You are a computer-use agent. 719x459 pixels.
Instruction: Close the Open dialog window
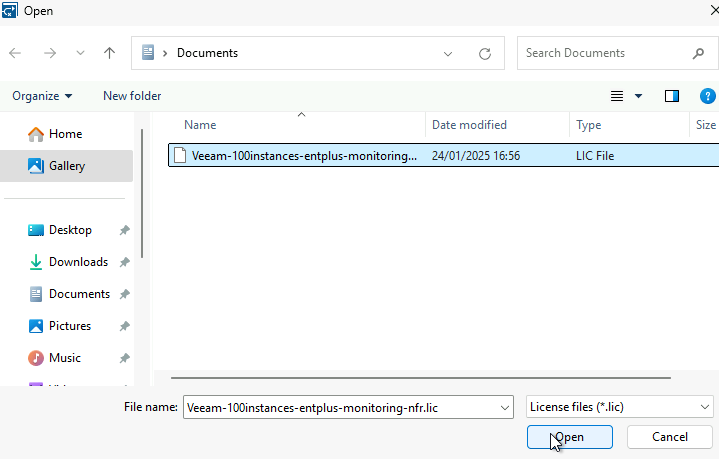(713, 10)
